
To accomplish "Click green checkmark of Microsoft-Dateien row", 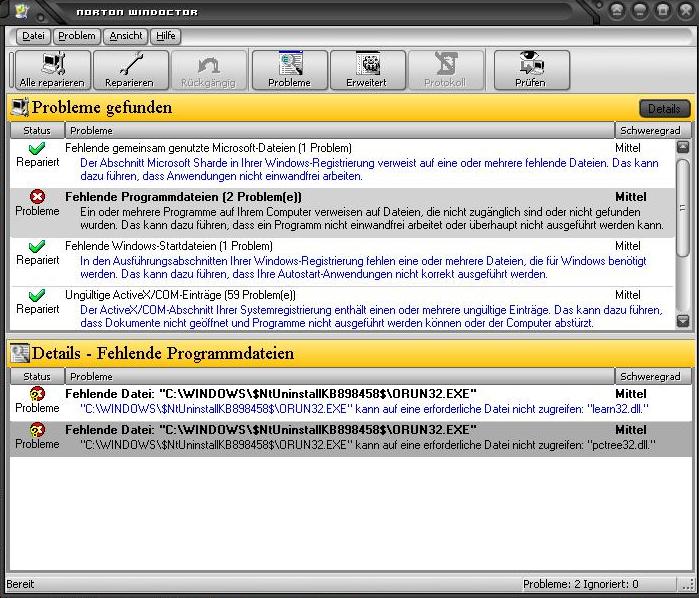I will [37, 148].
